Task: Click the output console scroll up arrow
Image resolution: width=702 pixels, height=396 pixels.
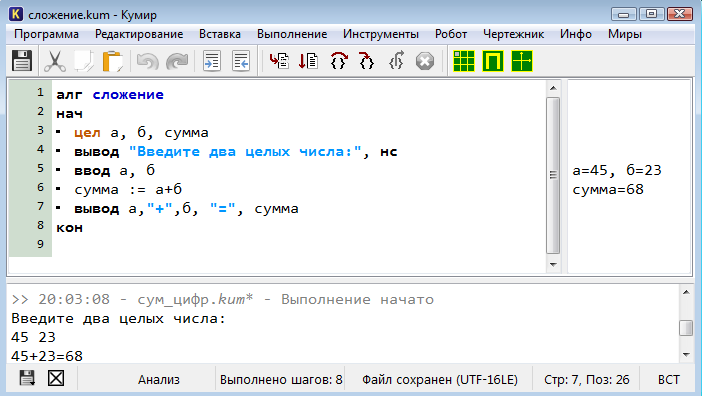Action: 686,292
